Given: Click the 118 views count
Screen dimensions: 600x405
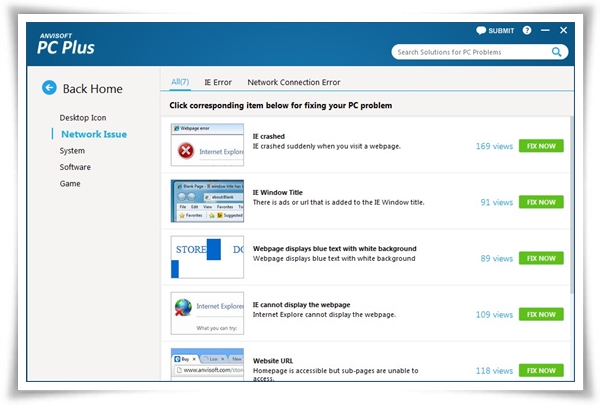Looking at the screenshot, I should [494, 371].
